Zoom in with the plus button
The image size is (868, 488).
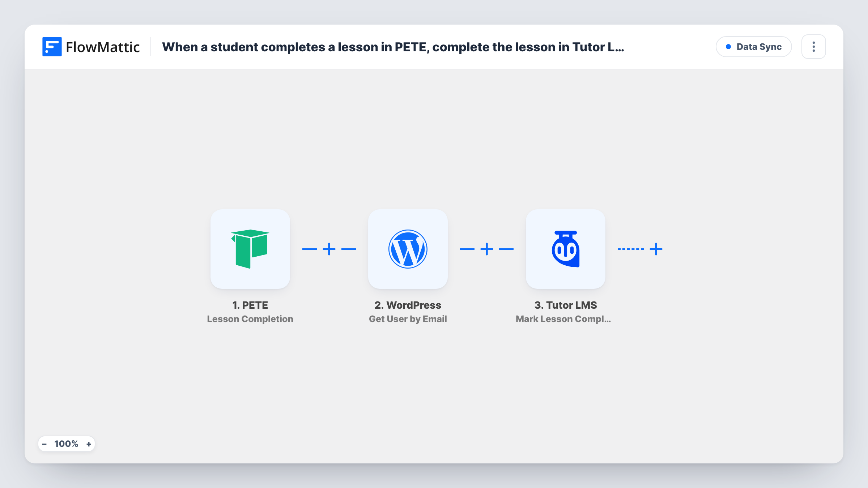(89, 444)
